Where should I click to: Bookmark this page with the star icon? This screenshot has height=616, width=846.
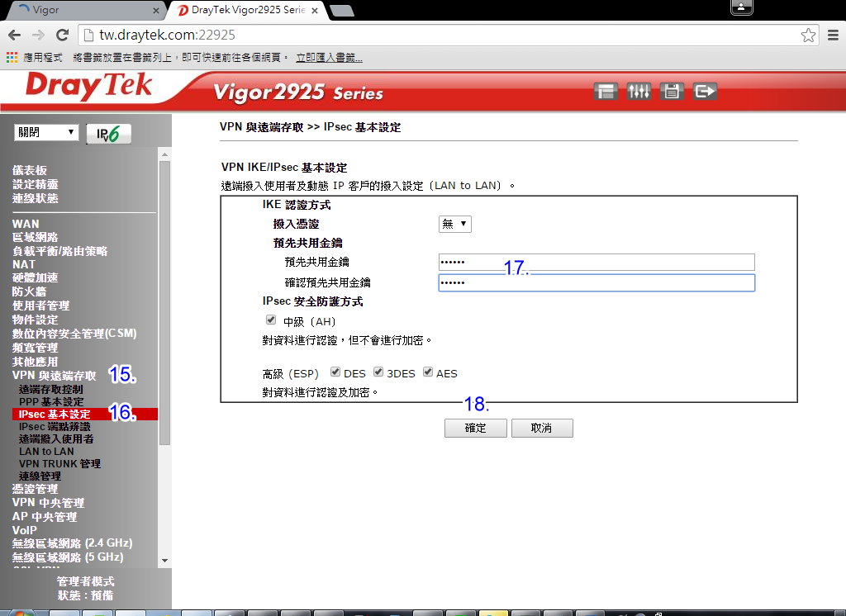(x=808, y=36)
